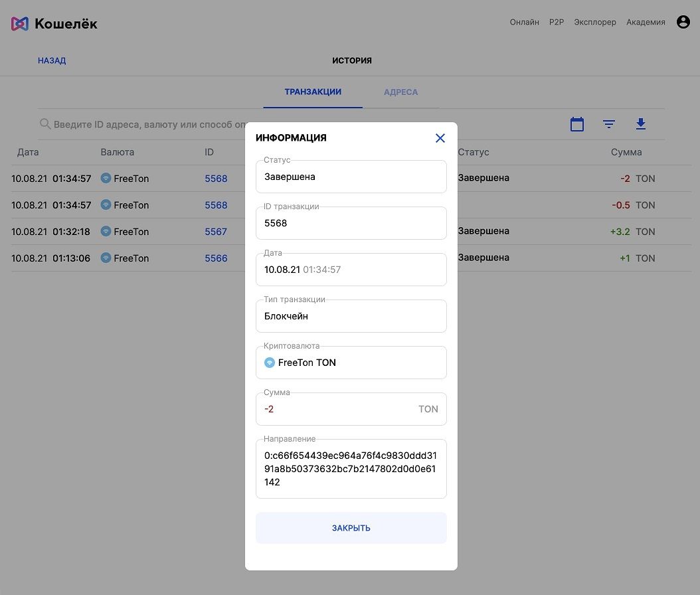Open the Онлайн menu item
Image resolution: width=700 pixels, height=595 pixels.
point(524,23)
